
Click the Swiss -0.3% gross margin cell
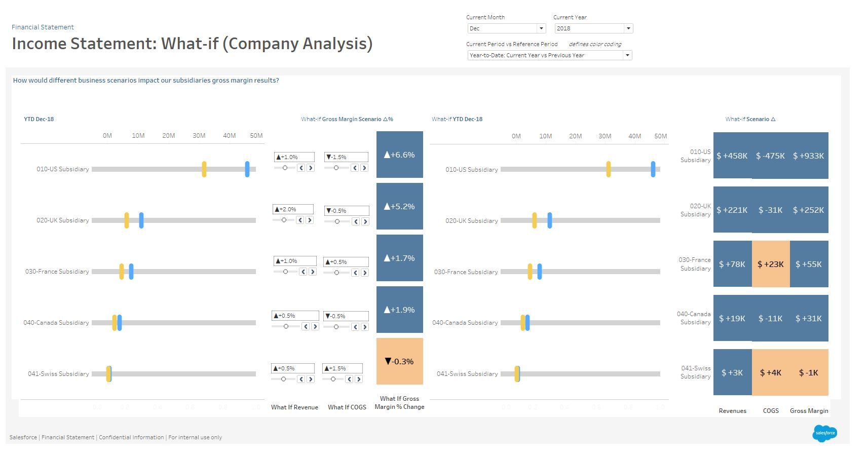(399, 361)
